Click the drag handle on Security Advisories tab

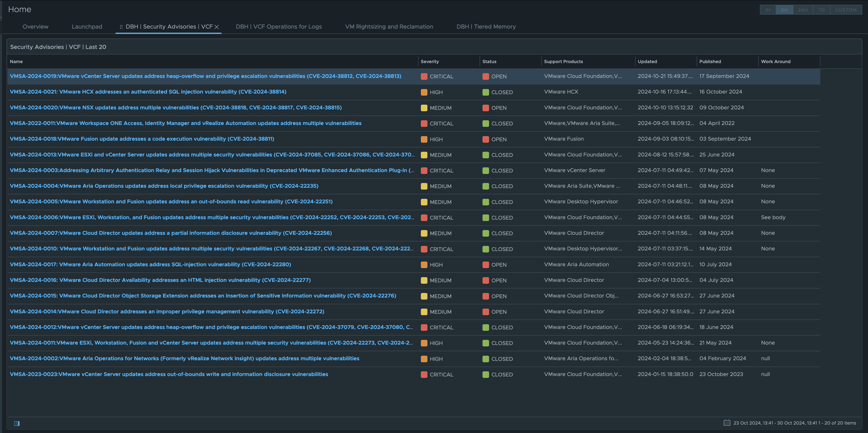pos(121,27)
